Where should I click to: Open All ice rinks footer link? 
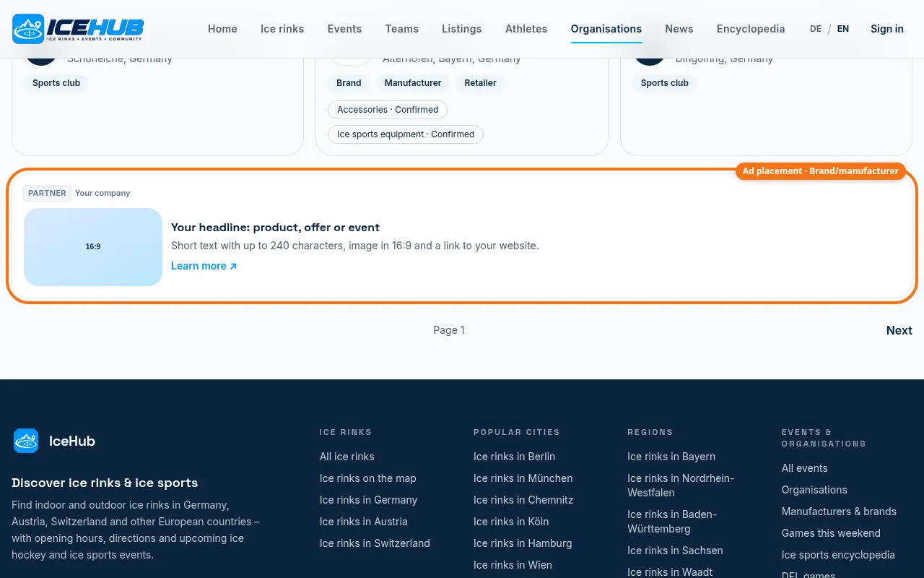coord(347,457)
